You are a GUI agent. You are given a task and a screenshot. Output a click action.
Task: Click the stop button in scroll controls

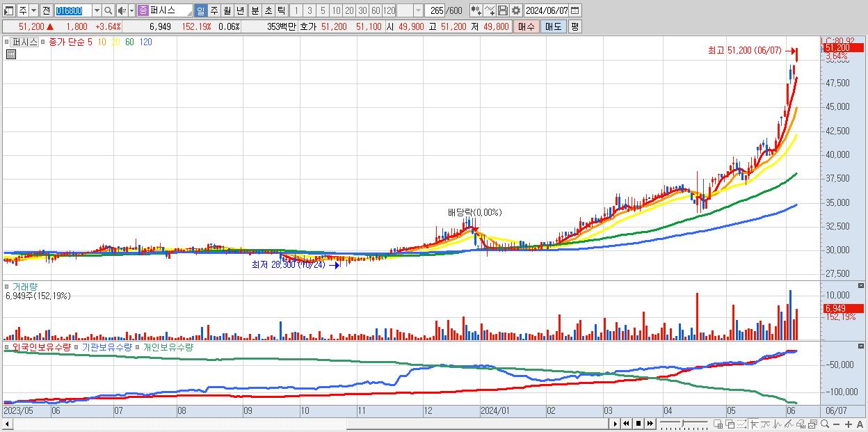(x=638, y=424)
